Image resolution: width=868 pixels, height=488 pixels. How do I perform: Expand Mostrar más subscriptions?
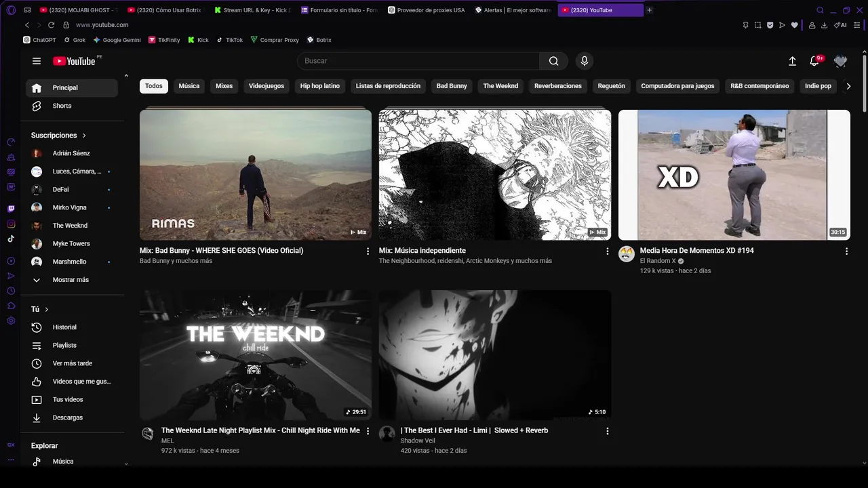pyautogui.click(x=71, y=280)
